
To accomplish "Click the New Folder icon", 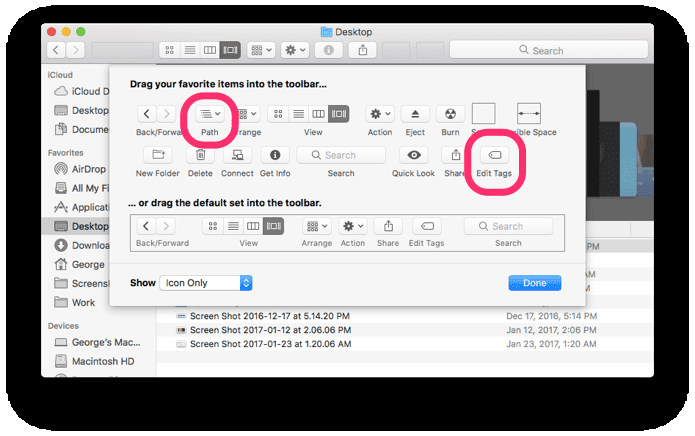I will point(158,155).
